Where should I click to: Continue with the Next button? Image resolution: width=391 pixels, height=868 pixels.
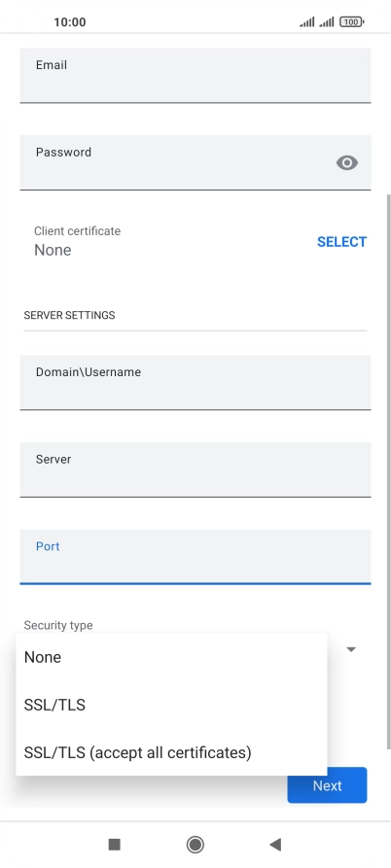point(327,785)
